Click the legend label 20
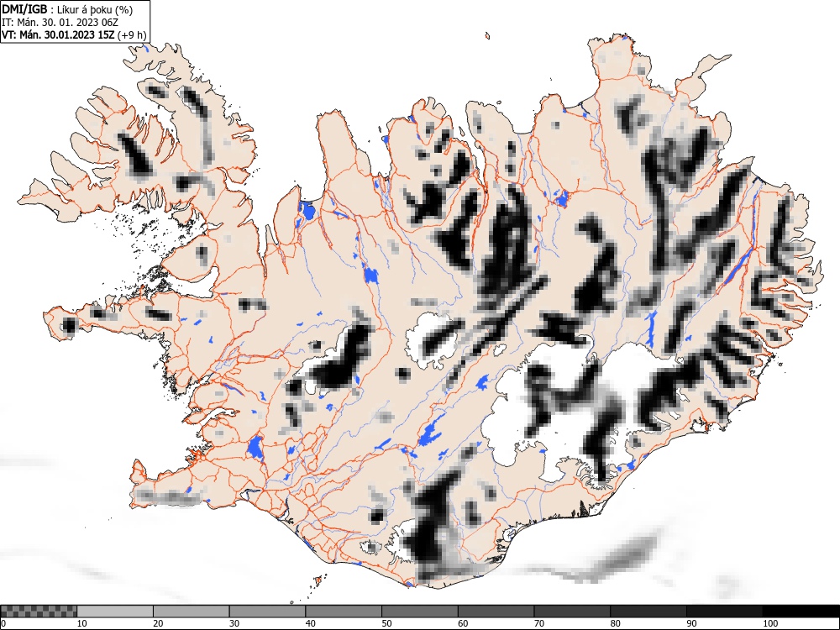840x630 pixels. [x=158, y=623]
